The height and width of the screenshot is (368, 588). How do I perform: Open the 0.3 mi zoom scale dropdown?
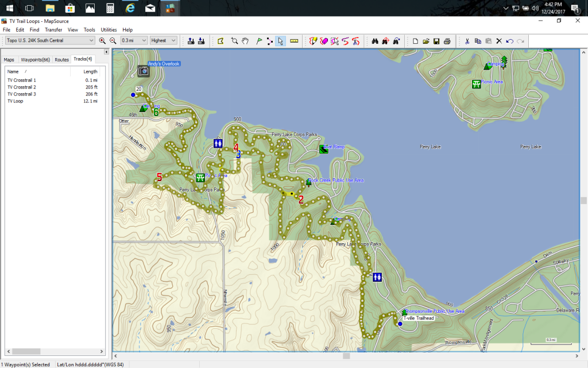coord(133,41)
